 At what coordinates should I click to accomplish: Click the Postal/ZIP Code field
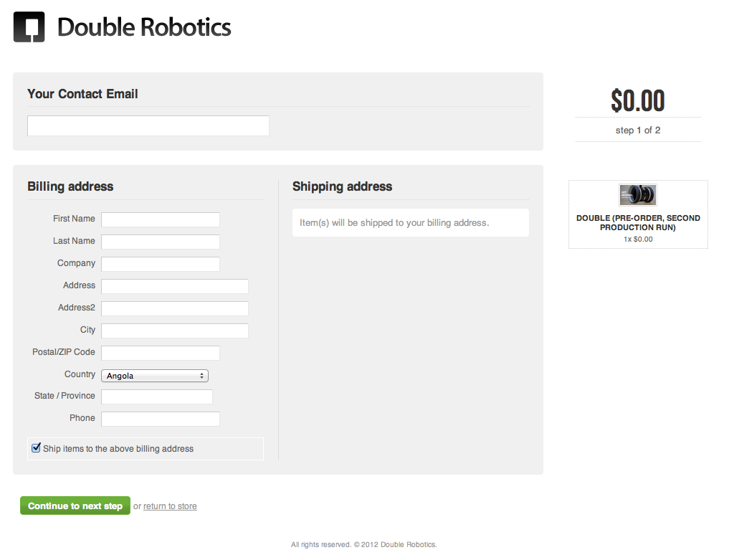[x=161, y=353]
